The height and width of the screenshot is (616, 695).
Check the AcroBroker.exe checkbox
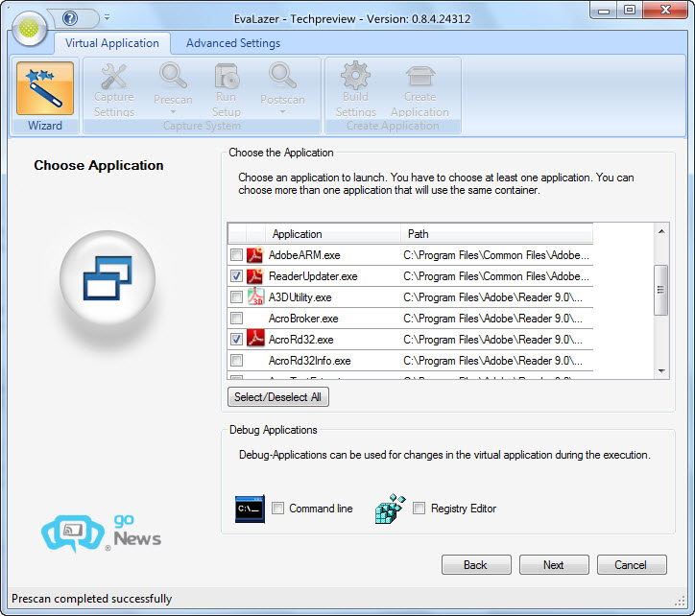click(x=237, y=319)
